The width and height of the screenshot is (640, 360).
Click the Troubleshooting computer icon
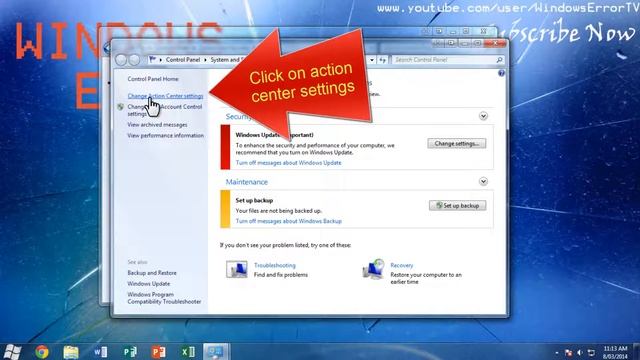click(x=237, y=269)
